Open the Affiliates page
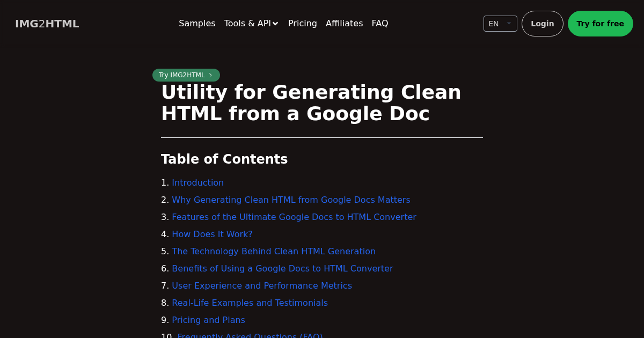The image size is (644, 338). tap(344, 24)
